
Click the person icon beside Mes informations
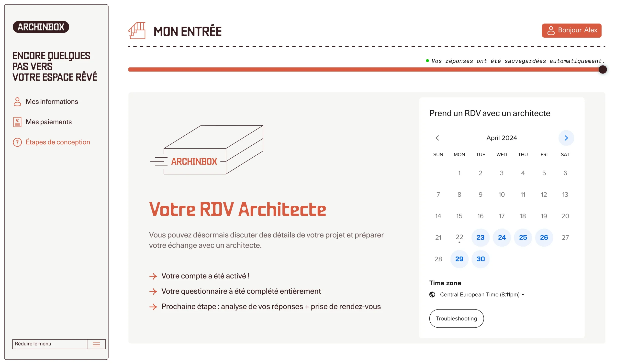pyautogui.click(x=17, y=102)
